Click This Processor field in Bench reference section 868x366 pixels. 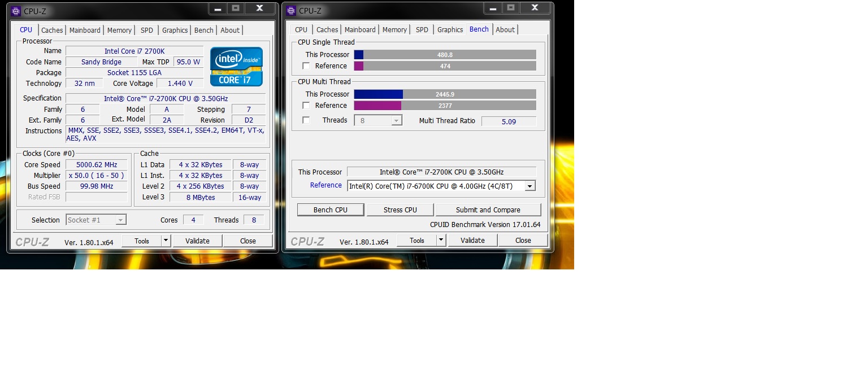coord(441,172)
